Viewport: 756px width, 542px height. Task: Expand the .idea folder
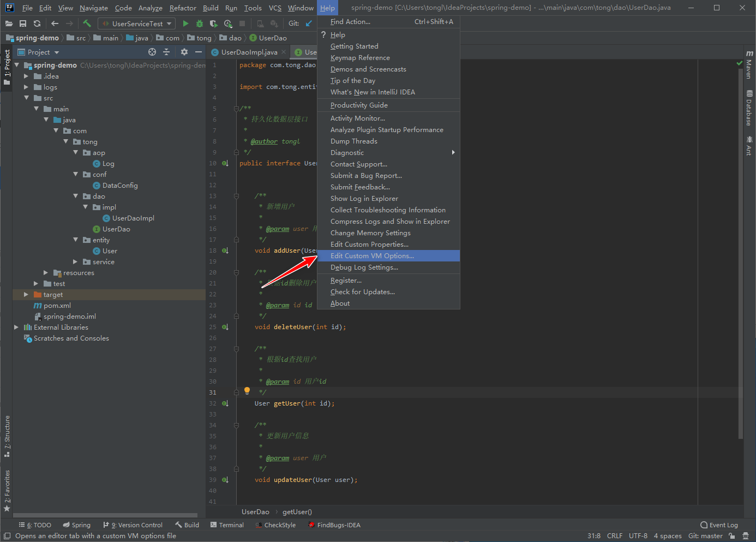(26, 76)
